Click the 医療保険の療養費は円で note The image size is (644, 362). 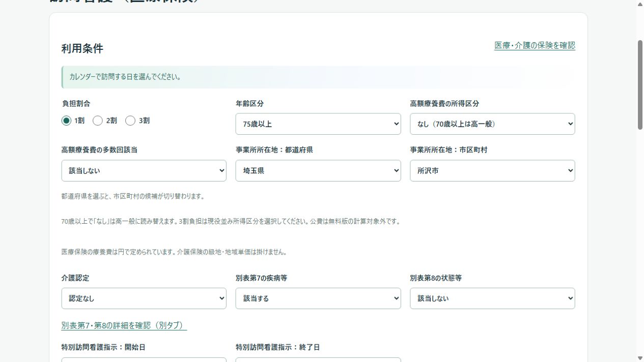(x=174, y=252)
